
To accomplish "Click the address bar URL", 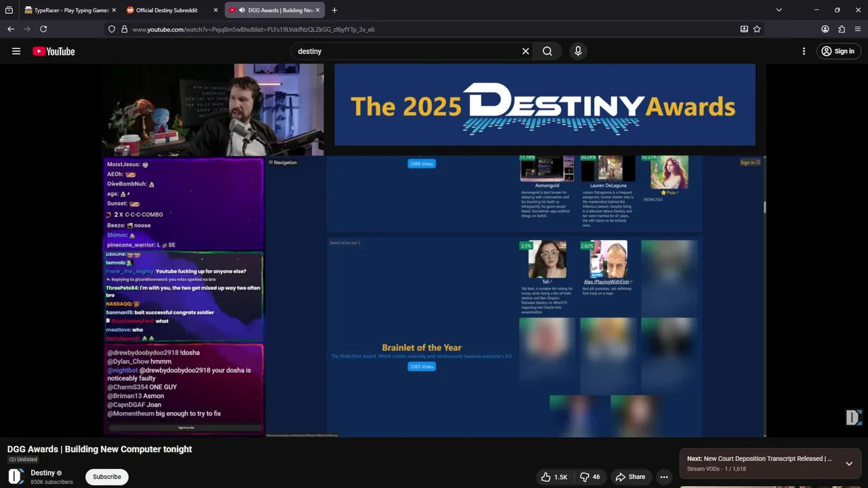I will tap(254, 29).
